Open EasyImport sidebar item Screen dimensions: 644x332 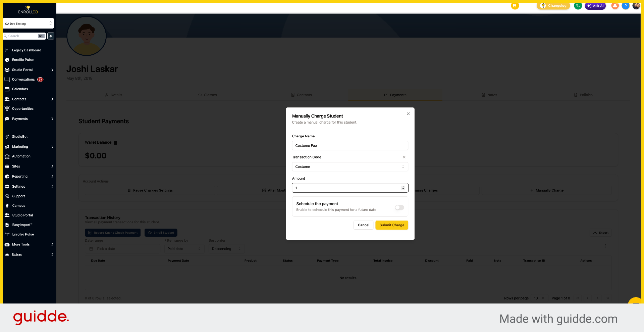pyautogui.click(x=22, y=225)
